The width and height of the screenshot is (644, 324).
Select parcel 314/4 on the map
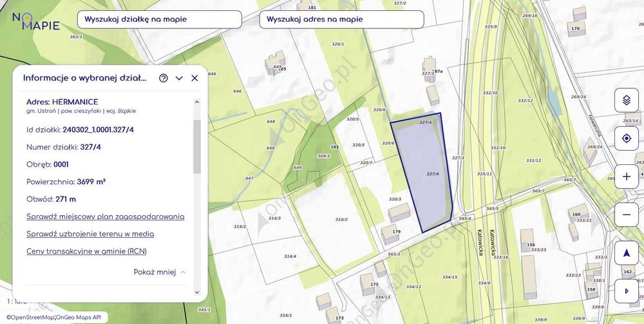pyautogui.click(x=290, y=256)
